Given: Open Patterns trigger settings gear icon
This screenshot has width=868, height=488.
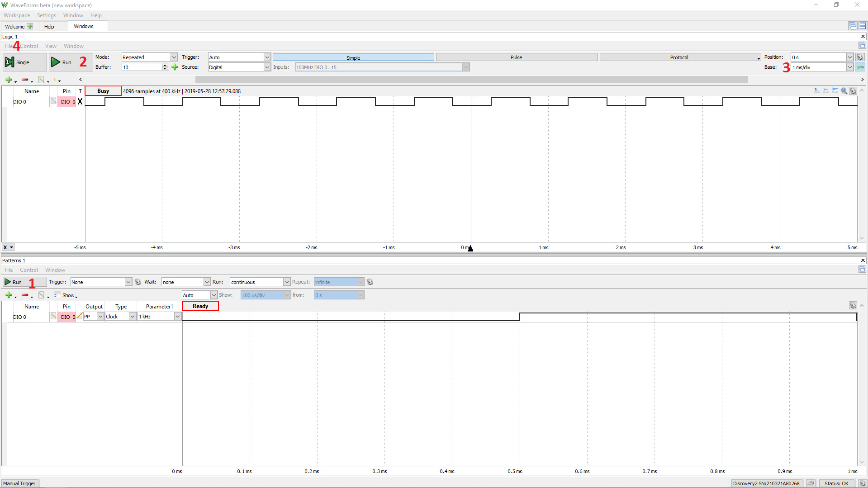Looking at the screenshot, I should (x=138, y=282).
